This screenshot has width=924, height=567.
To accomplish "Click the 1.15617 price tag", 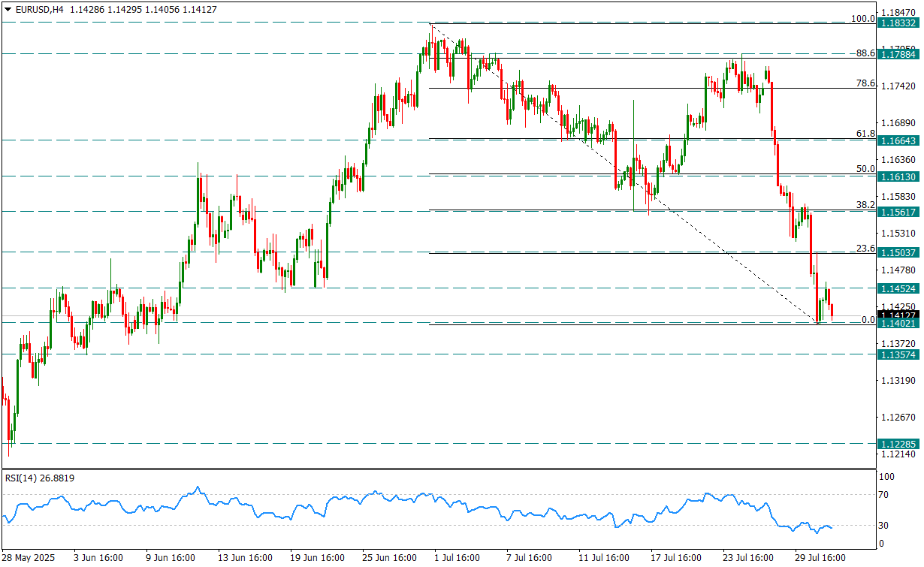I will pos(899,212).
